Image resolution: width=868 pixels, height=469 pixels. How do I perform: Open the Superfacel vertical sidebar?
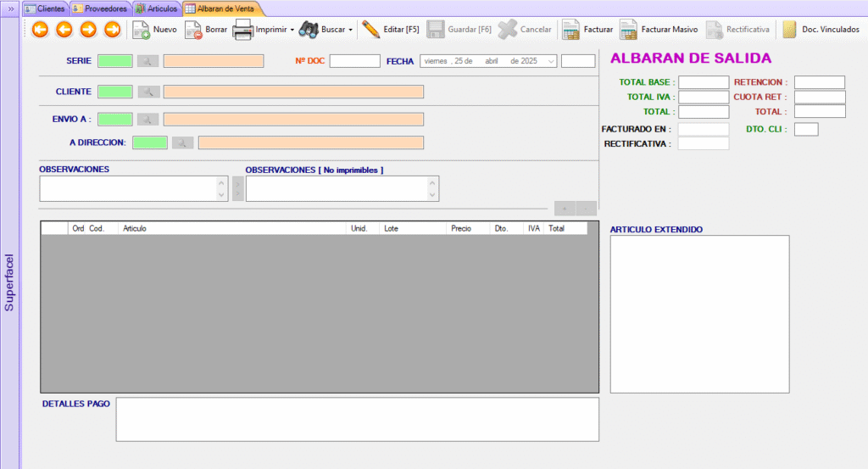coord(9,282)
